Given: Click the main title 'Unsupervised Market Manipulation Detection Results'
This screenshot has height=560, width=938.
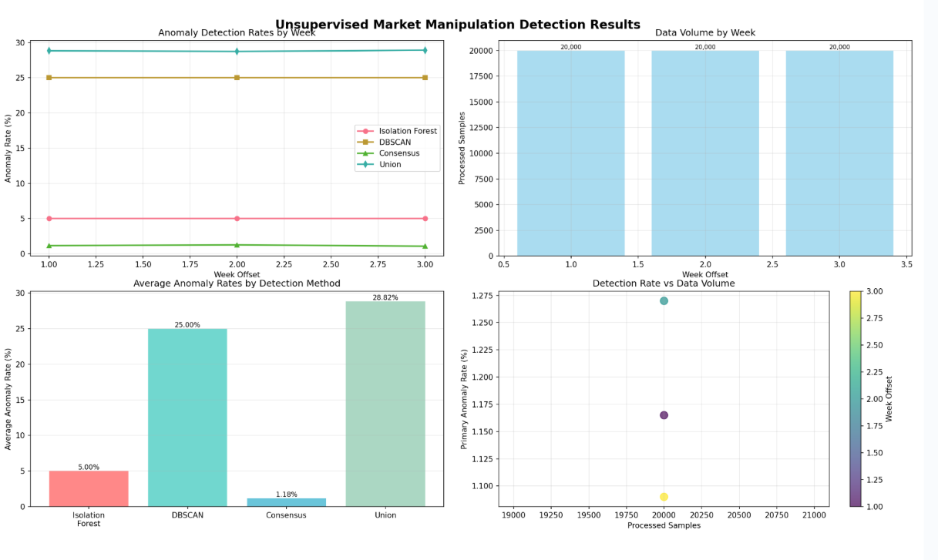Looking at the screenshot, I should coord(458,25).
